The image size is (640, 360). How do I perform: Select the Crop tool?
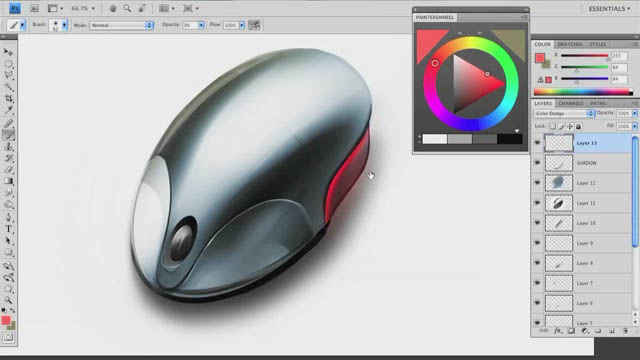[9, 98]
